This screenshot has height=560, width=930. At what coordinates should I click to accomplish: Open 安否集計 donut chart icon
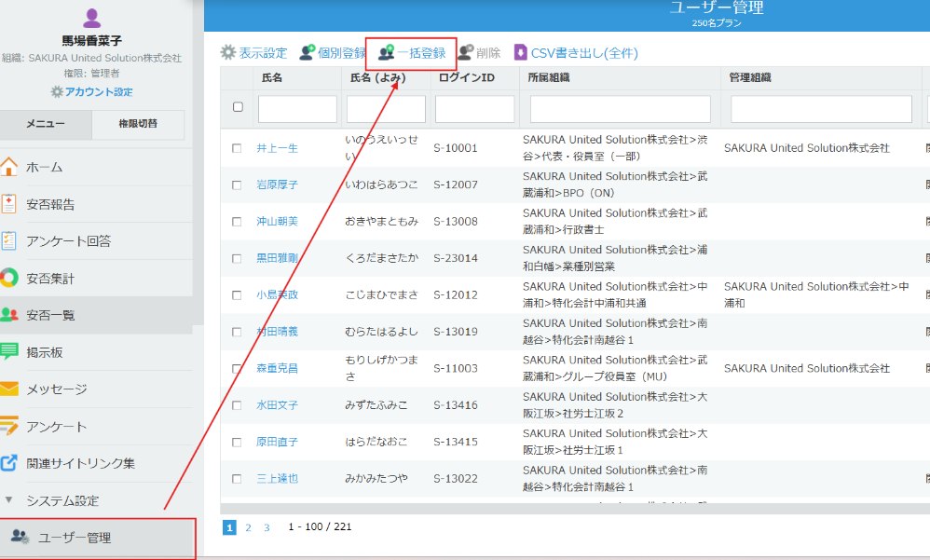pos(9,278)
